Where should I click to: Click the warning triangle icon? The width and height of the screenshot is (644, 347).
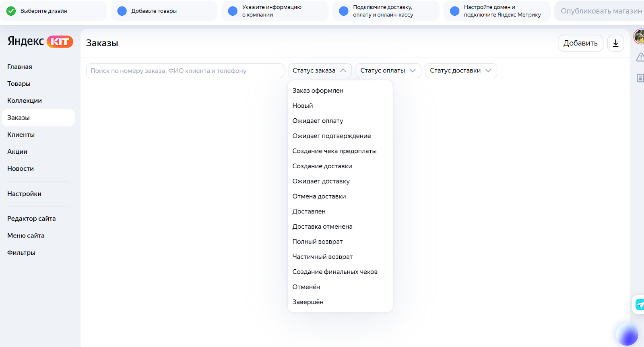coord(640,57)
